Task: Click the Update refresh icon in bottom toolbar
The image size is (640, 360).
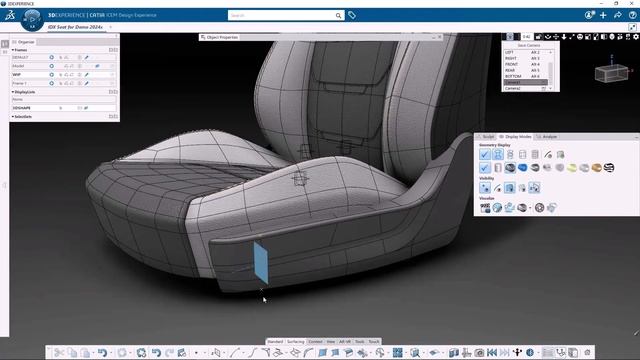Action: [141, 352]
